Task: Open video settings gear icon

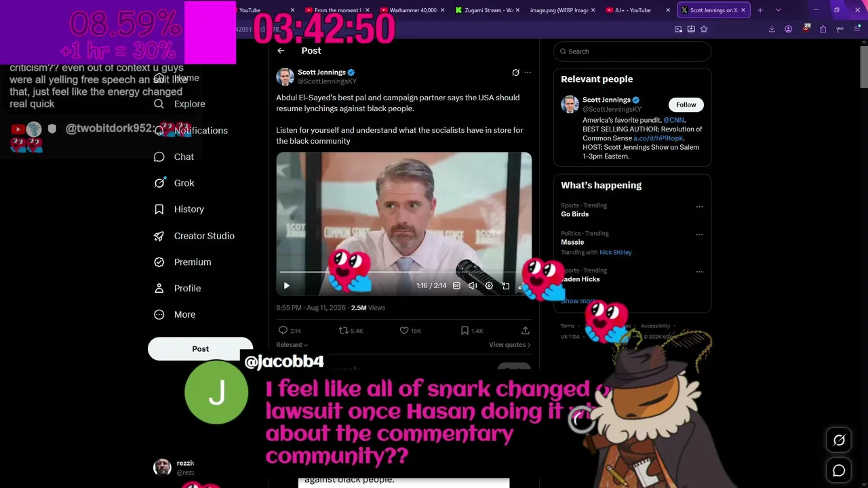Action: [489, 286]
